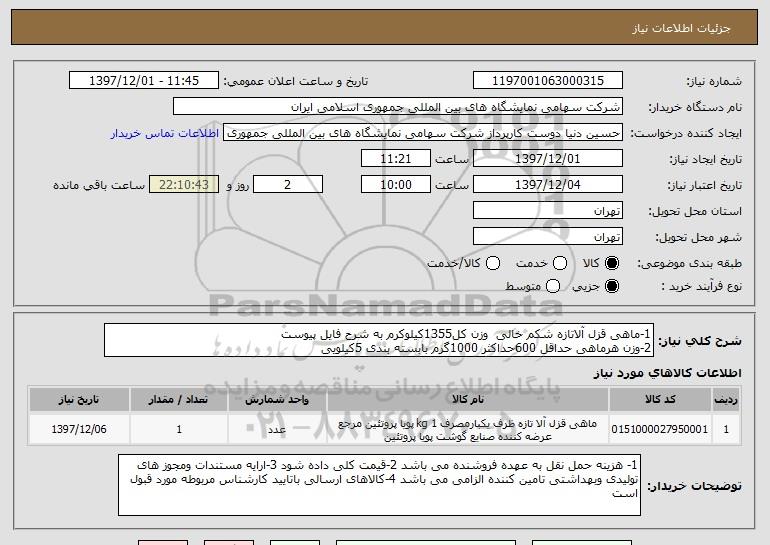Click the label نوع فرآیند خرید
Viewport: 770px width, 545px height.
click(x=702, y=286)
